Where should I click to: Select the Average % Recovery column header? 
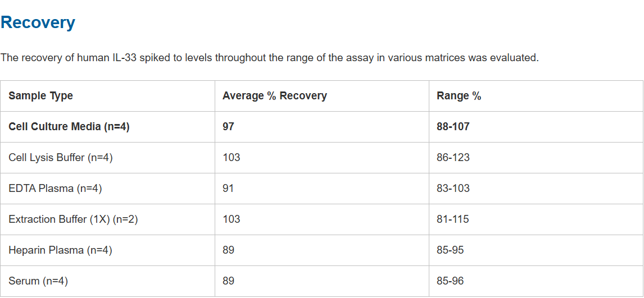[274, 96]
